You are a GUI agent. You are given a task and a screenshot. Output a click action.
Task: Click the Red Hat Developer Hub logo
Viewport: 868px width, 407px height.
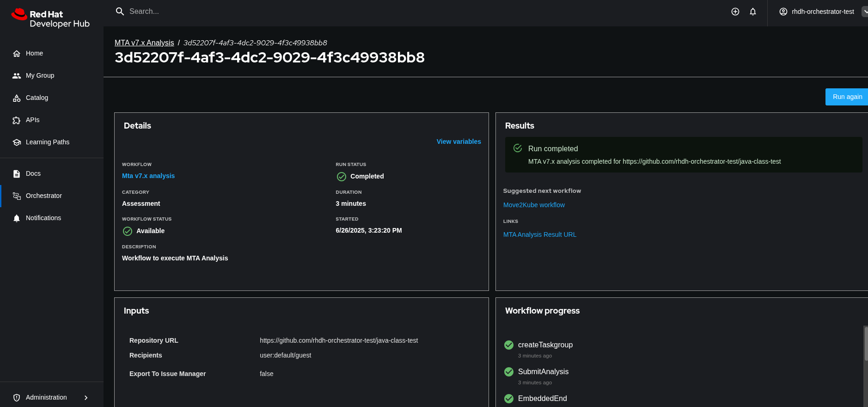50,18
